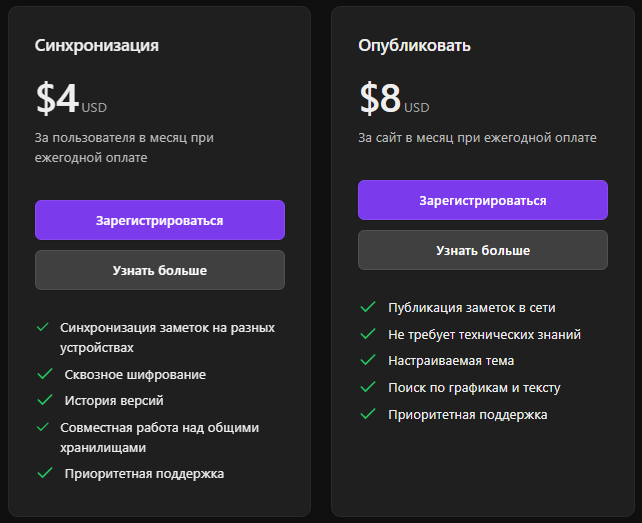Viewport: 642px width, 523px height.
Task: Click the $4 USD price
Action: [x=70, y=98]
